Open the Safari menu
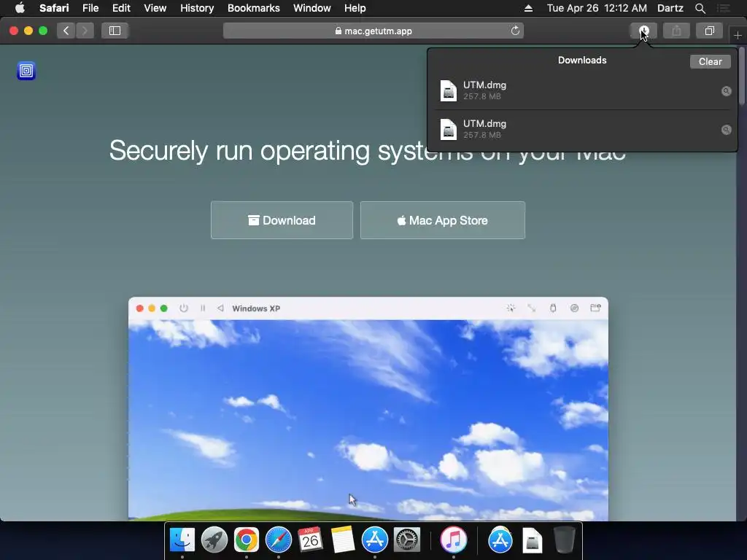Screen dimensions: 747x560 [54, 8]
